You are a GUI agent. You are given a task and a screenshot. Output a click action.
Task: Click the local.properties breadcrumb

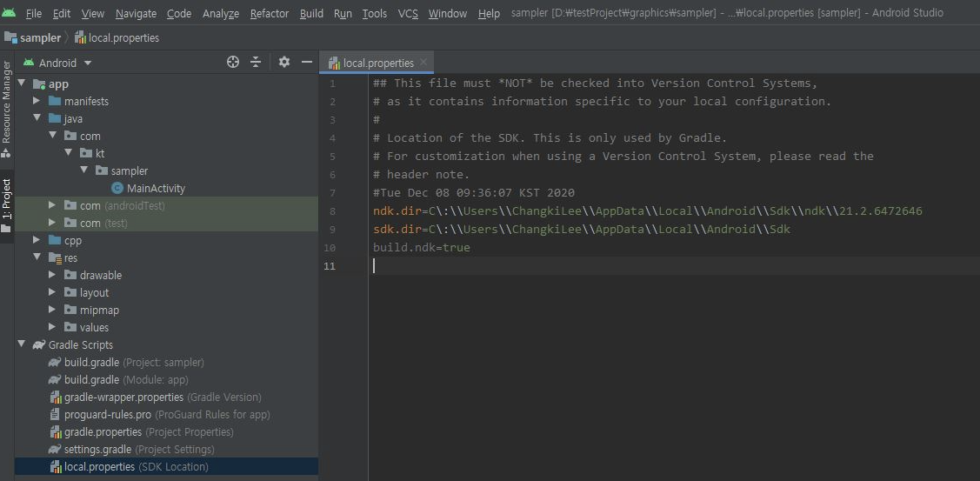tap(117, 38)
